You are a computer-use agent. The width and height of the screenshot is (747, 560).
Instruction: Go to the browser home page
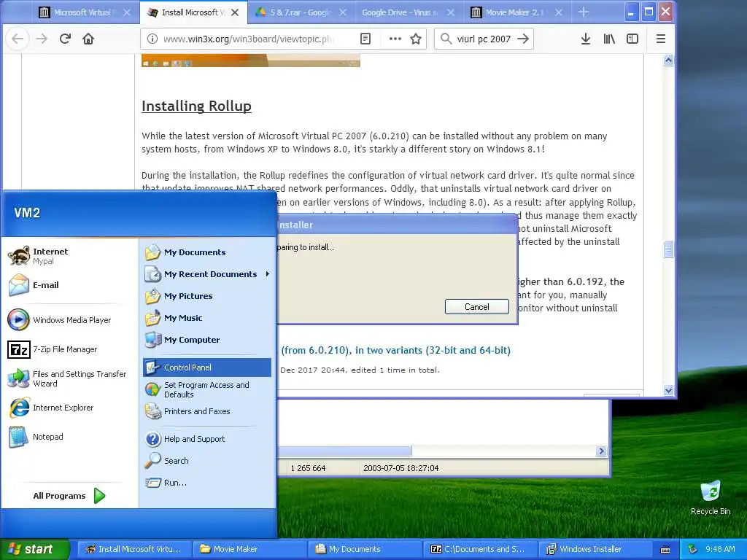tap(88, 39)
